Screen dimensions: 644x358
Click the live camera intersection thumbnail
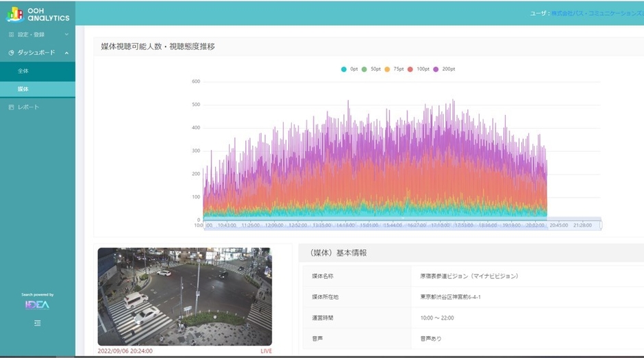(x=184, y=296)
